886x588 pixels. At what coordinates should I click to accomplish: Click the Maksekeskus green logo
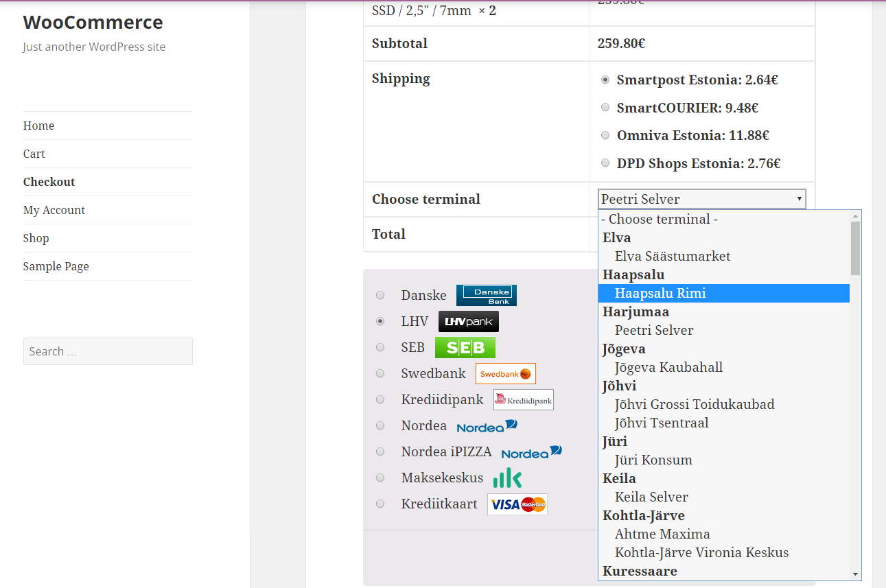pyautogui.click(x=508, y=478)
